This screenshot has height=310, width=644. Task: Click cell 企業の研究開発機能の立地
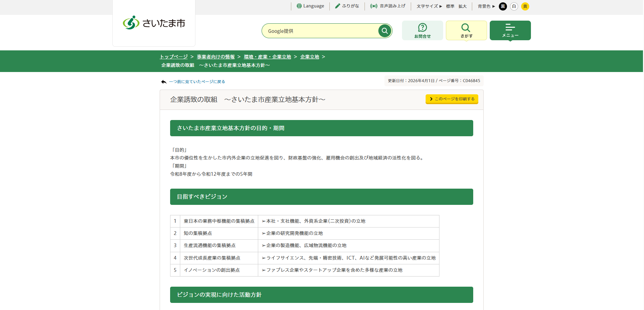[x=349, y=233]
